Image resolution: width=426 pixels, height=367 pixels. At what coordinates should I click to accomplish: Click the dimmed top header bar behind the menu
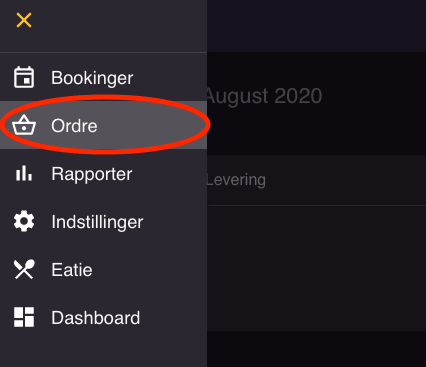(x=316, y=26)
